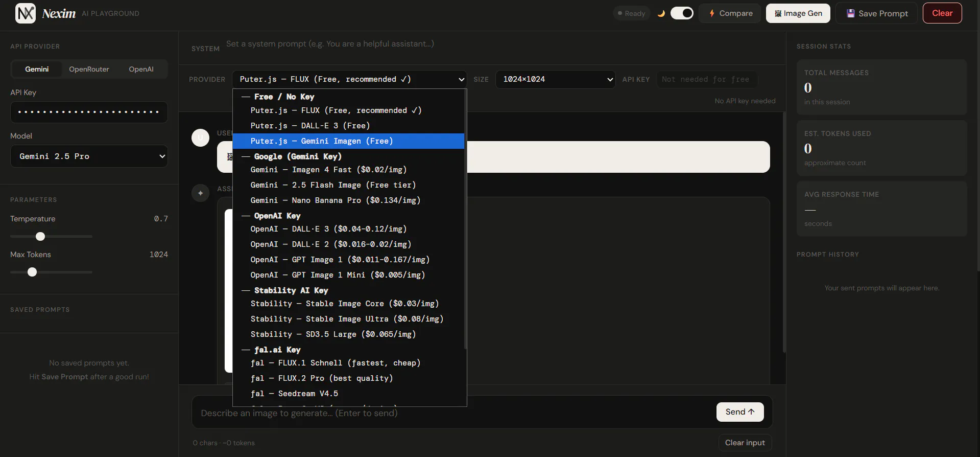This screenshot has height=457, width=980.
Task: Click the Save Prompt button
Action: point(876,13)
